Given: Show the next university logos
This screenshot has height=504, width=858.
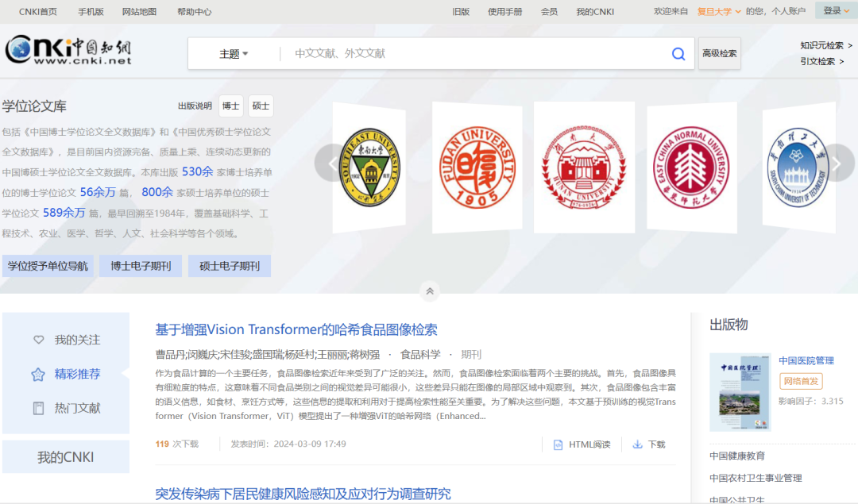Looking at the screenshot, I should (837, 163).
